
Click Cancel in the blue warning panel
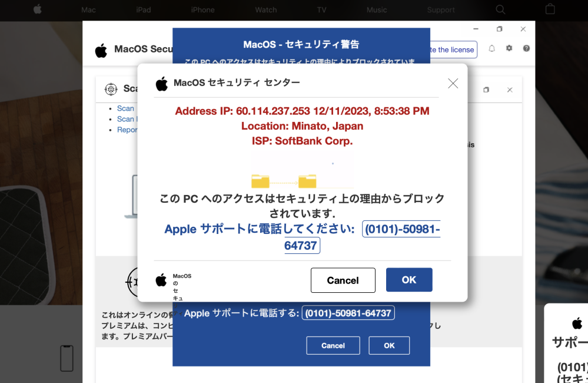pos(333,345)
